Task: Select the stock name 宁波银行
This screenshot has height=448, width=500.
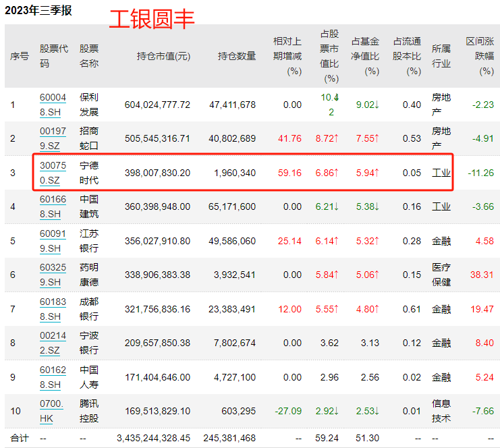Action: point(89,343)
